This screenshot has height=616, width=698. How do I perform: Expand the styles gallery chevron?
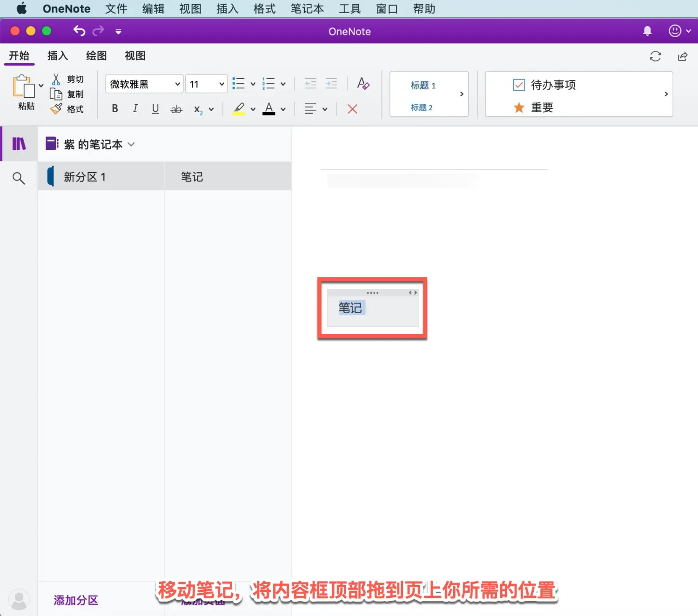pos(462,94)
